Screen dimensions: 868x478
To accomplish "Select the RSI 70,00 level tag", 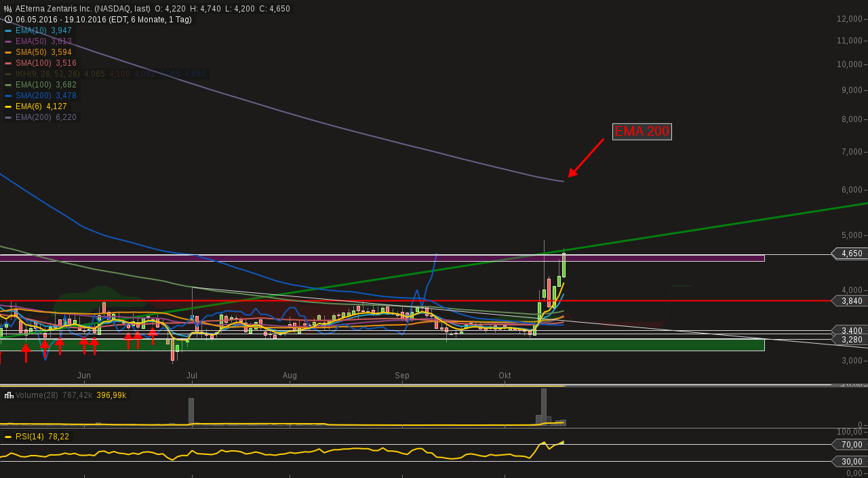I will coord(849,445).
